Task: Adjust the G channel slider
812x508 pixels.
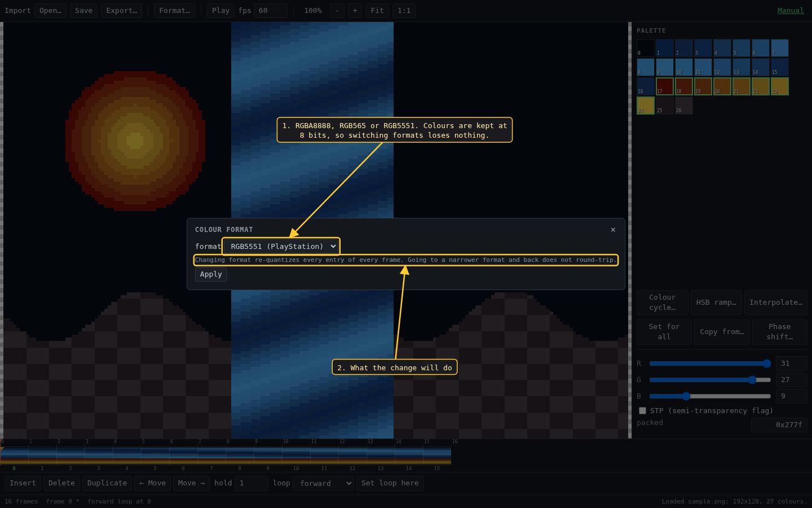Action: (710, 380)
